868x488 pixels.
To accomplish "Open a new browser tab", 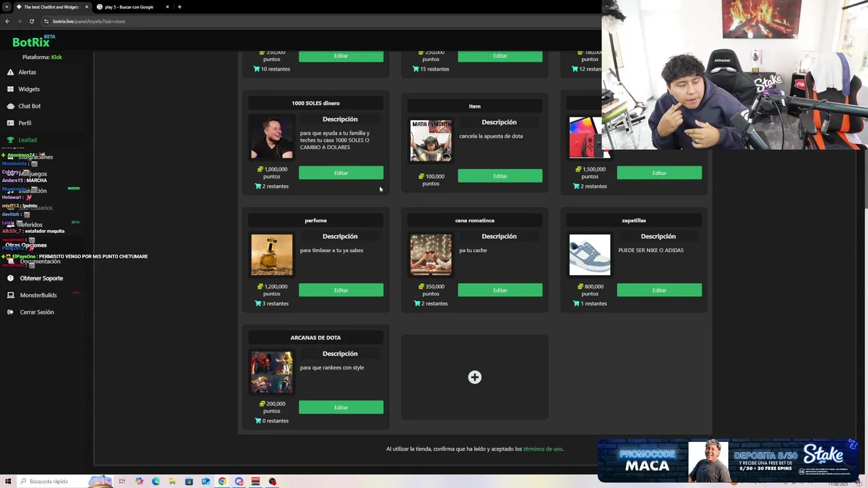I will click(x=179, y=7).
